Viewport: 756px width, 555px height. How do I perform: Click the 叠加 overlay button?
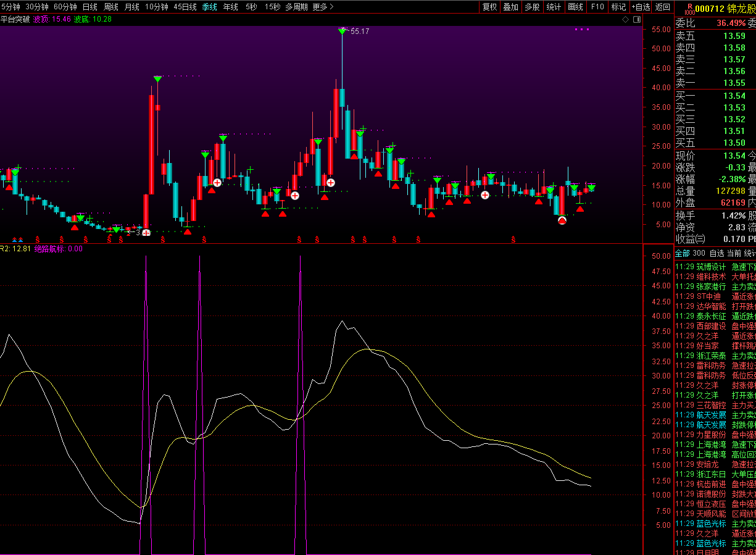[x=510, y=7]
